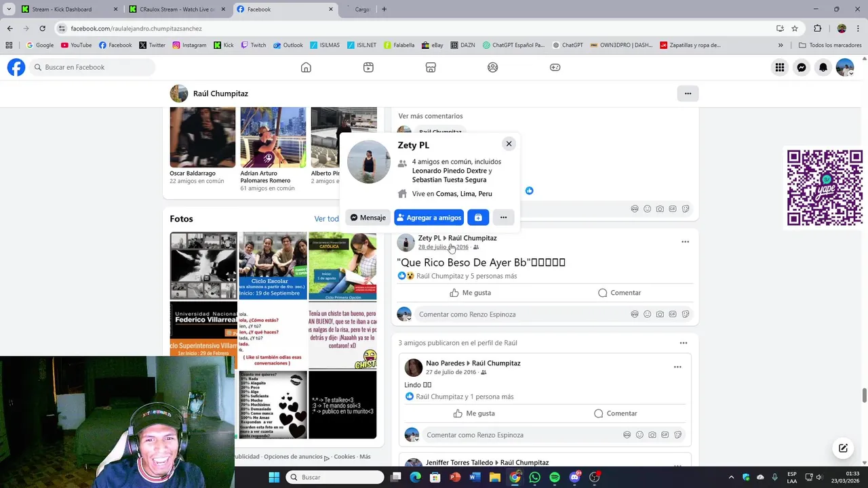The image size is (868, 488).
Task: Expand hidden bookmarks chevron
Action: click(x=781, y=45)
